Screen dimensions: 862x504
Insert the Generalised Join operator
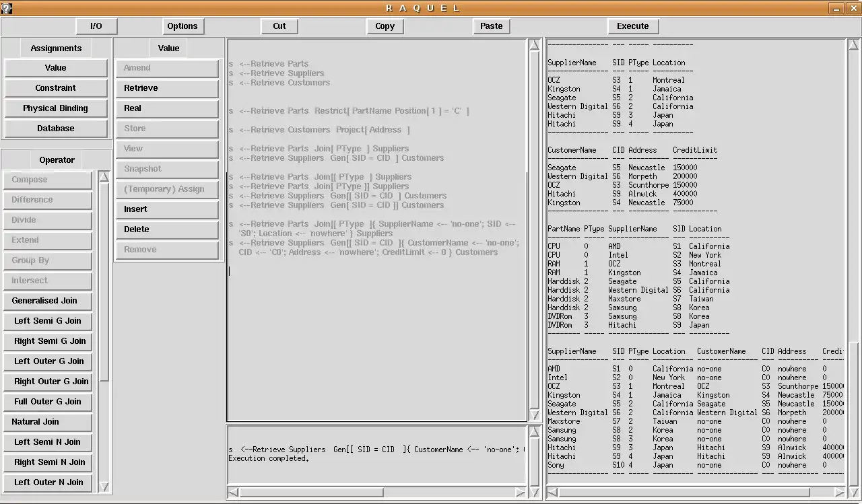click(x=48, y=301)
